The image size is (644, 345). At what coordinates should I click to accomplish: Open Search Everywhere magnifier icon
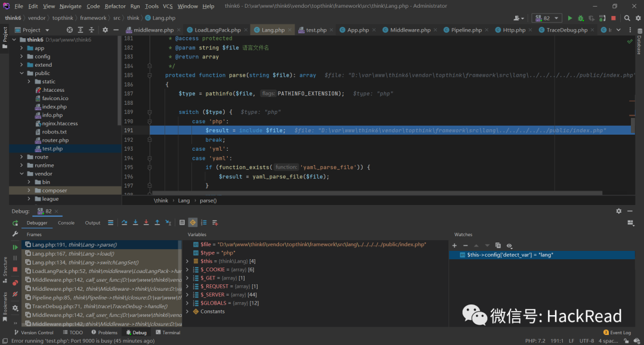point(627,18)
